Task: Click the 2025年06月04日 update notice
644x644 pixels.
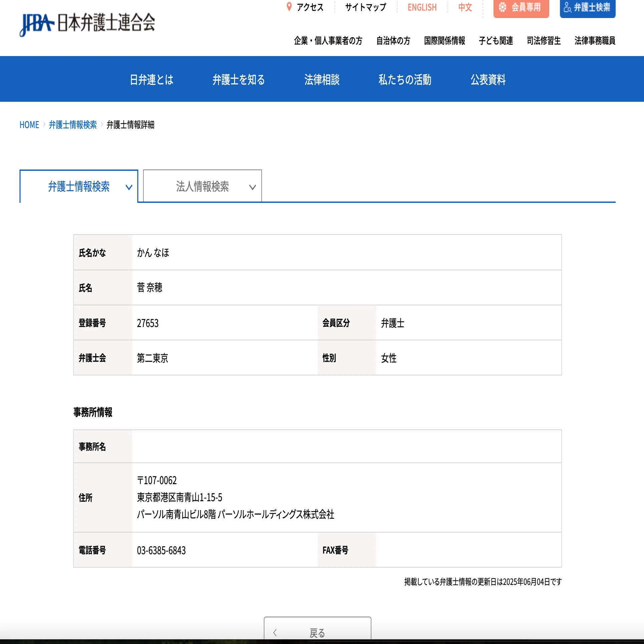Action: 483,582
